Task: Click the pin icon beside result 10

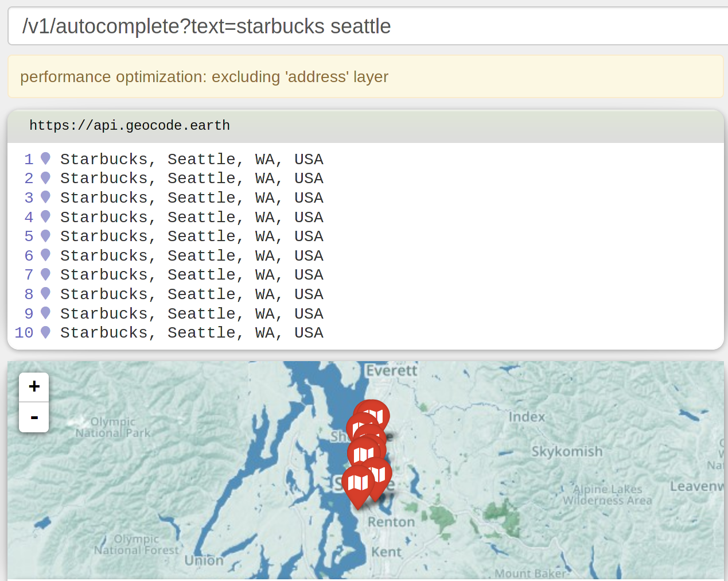Action: pyautogui.click(x=45, y=332)
